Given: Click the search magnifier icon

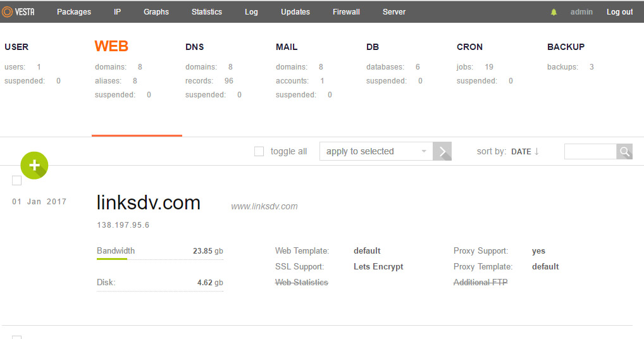Looking at the screenshot, I should coord(624,151).
